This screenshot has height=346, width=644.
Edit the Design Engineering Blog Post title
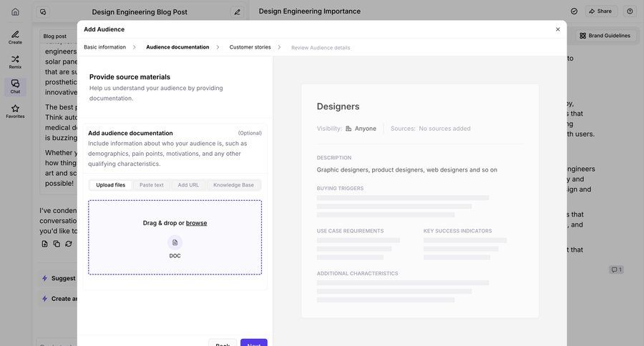(237, 12)
